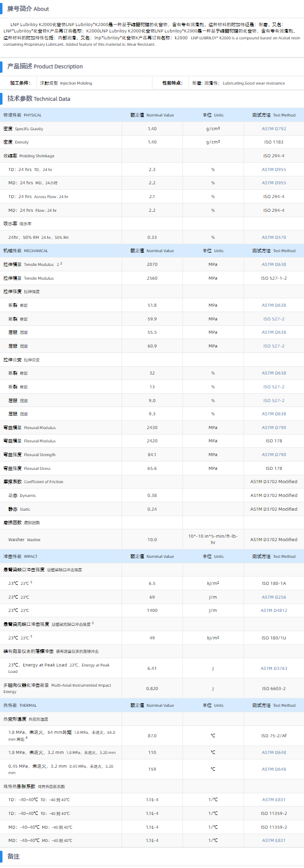The image size is (304, 868).
Task: Open the ASTM D3763 test method link
Action: pos(274,668)
